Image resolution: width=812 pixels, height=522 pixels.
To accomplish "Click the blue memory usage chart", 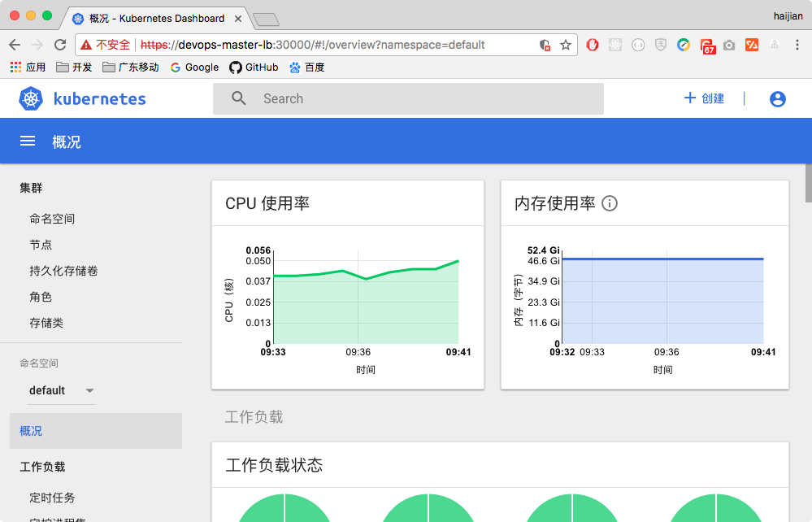I will point(663,300).
